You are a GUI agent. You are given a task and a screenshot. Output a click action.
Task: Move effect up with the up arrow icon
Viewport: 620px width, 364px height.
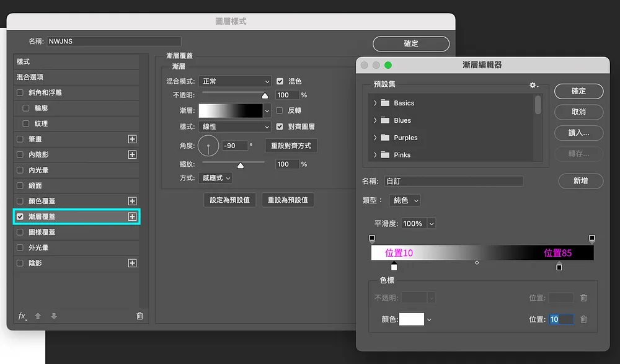point(38,316)
